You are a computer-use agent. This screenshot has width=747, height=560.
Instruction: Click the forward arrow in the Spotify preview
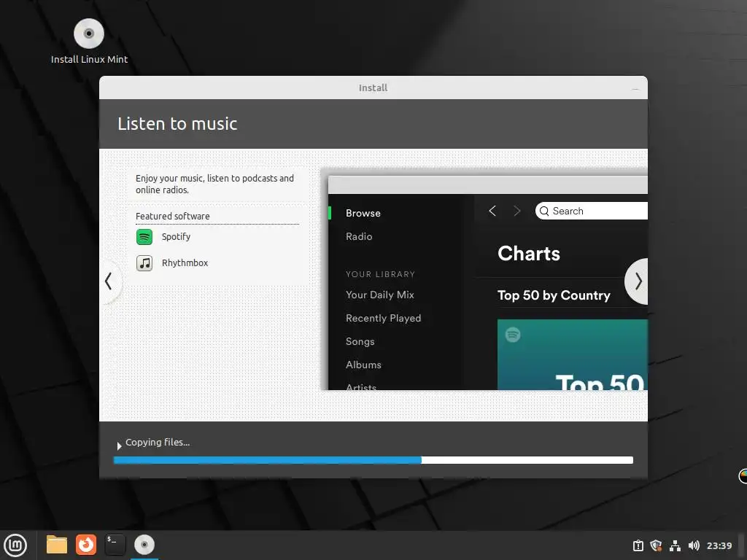click(517, 211)
